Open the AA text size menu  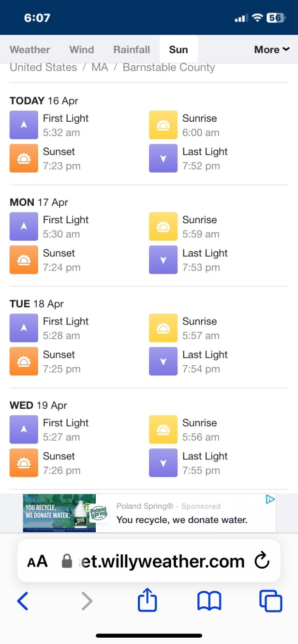pos(37,561)
